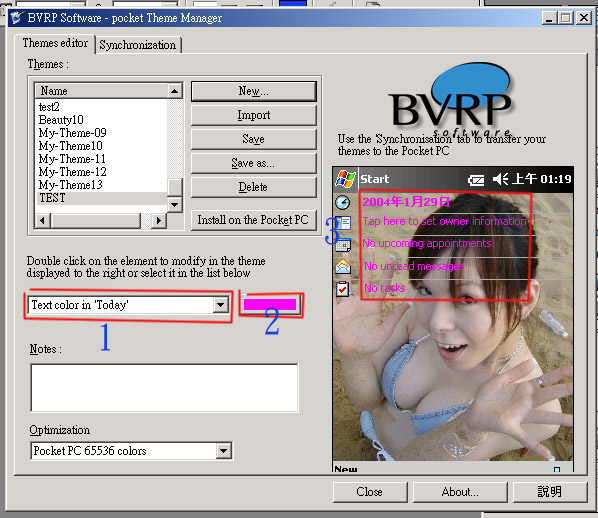Click the 說明 help button

[550, 492]
